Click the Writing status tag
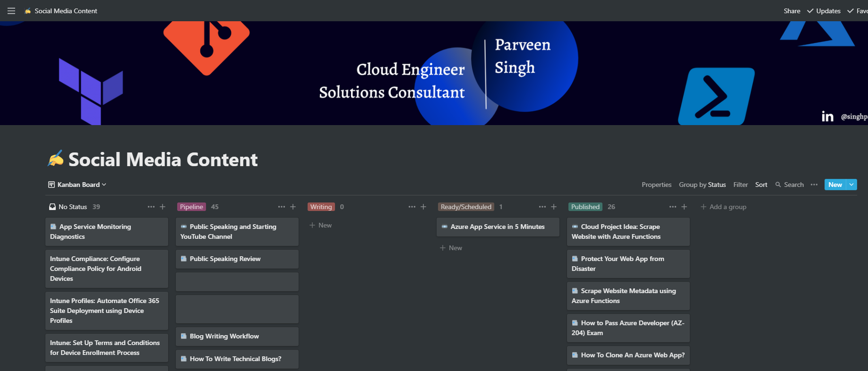 pyautogui.click(x=321, y=207)
